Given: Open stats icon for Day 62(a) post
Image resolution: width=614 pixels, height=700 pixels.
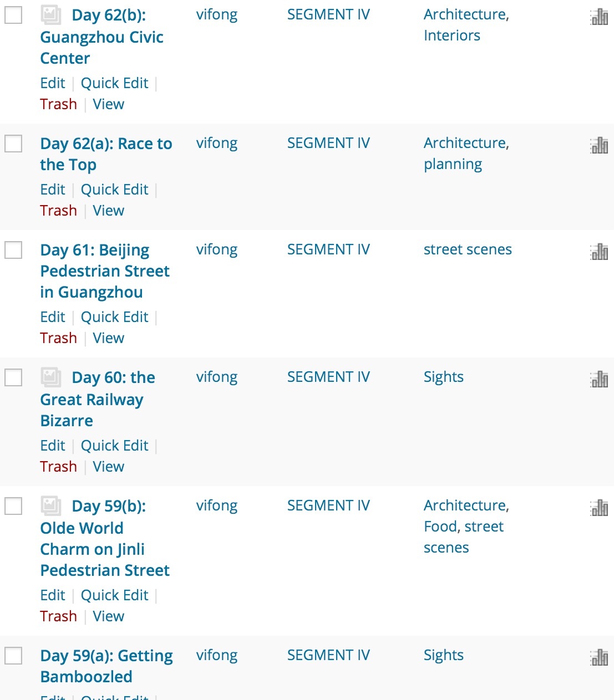Looking at the screenshot, I should coord(599,146).
